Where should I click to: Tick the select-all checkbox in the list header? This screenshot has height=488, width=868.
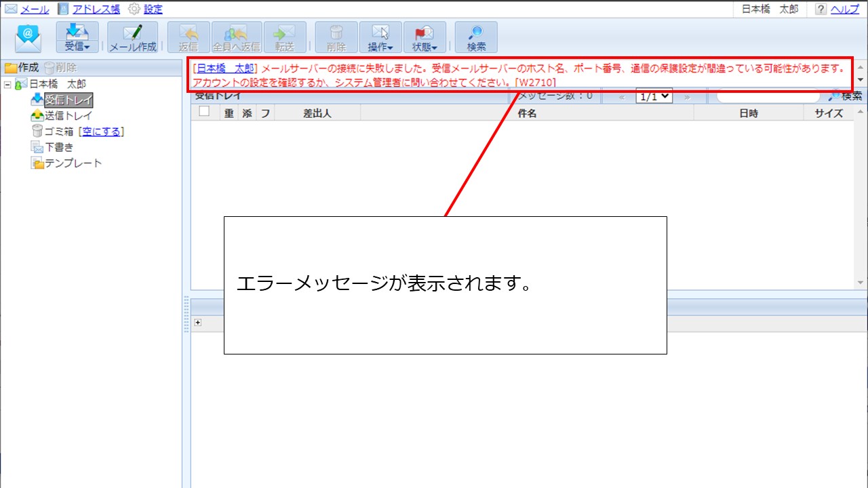pos(204,113)
